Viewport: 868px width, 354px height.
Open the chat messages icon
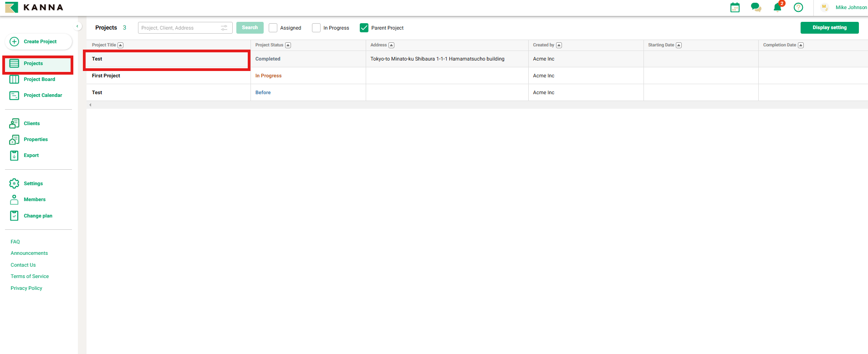tap(756, 8)
